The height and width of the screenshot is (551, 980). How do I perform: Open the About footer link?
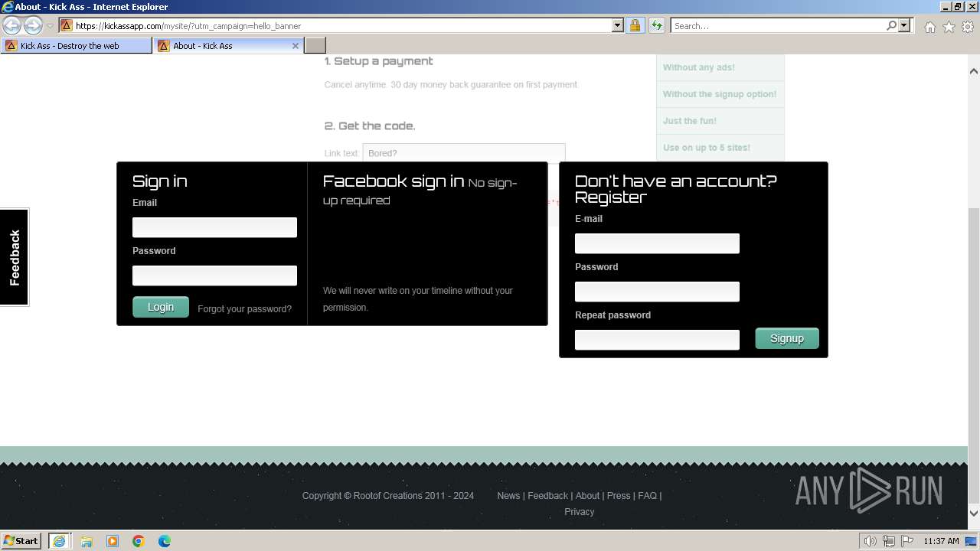(587, 496)
